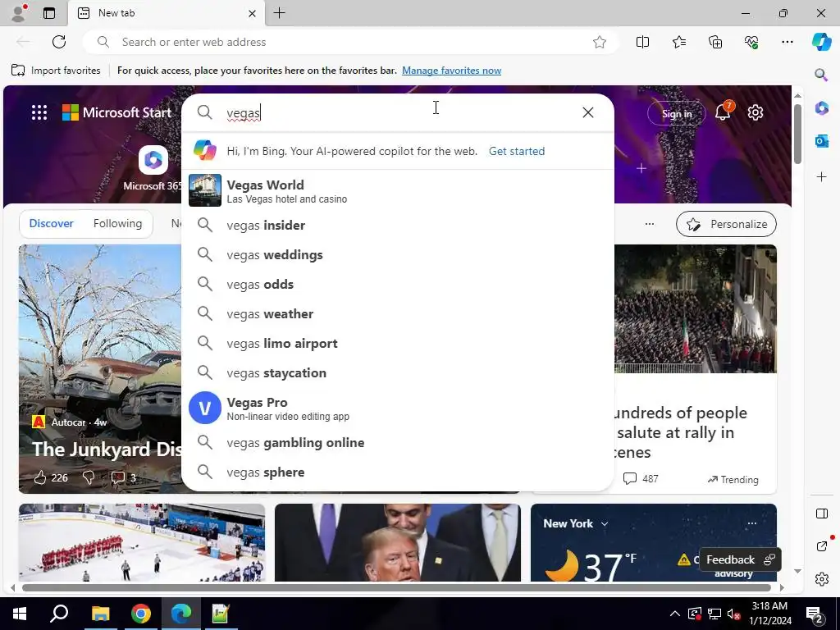This screenshot has height=630, width=840.
Task: Click the Feedback button
Action: [740, 559]
